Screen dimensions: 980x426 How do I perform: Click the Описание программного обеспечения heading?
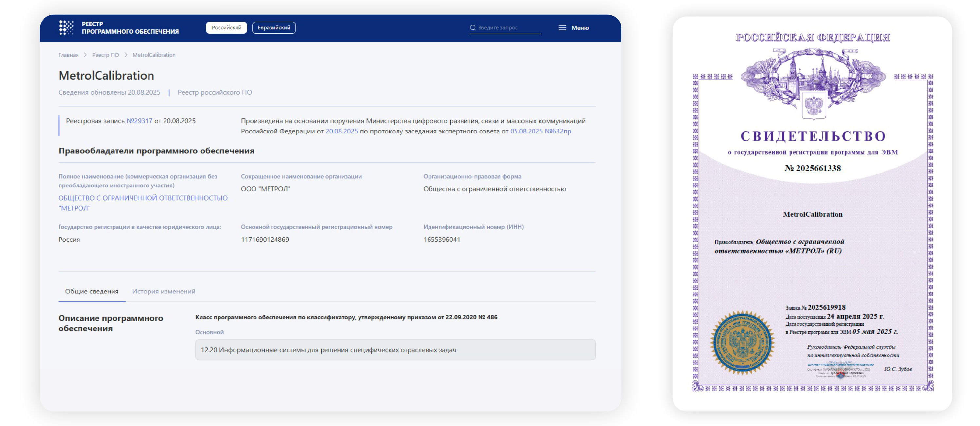click(111, 323)
